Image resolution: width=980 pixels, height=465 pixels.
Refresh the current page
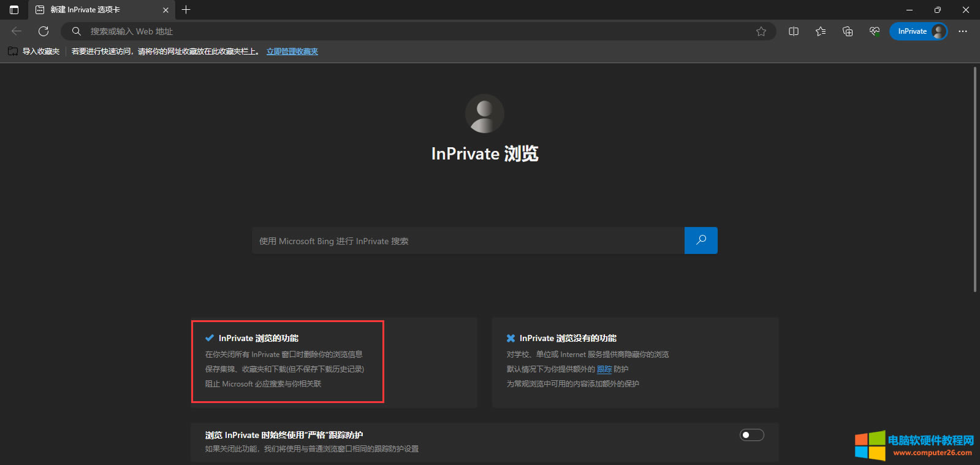click(44, 31)
